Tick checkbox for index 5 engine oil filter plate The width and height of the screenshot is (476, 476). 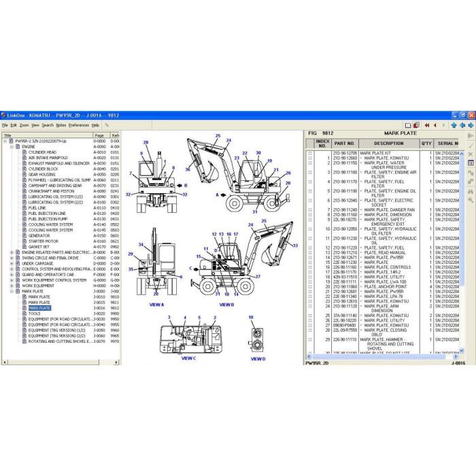point(310,191)
